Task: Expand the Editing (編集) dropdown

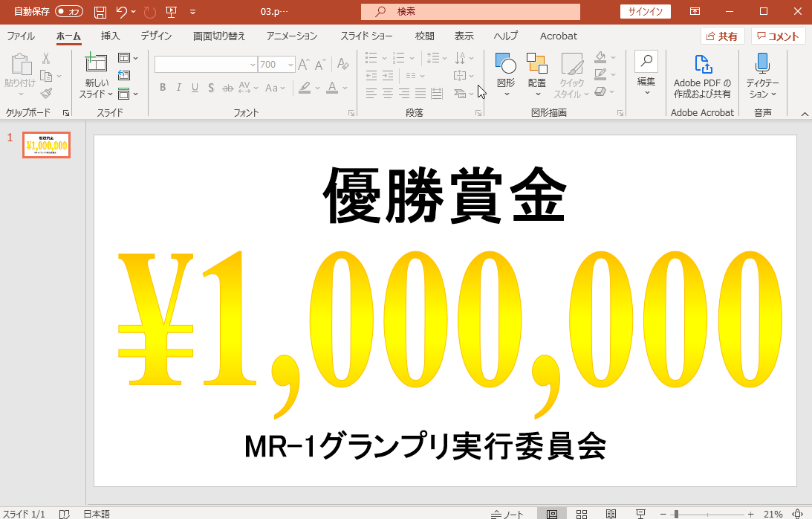Action: click(646, 74)
